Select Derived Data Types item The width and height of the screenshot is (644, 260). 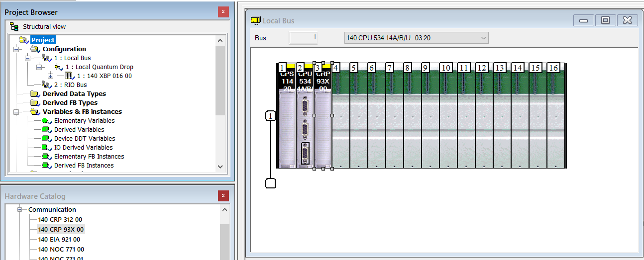tap(74, 94)
